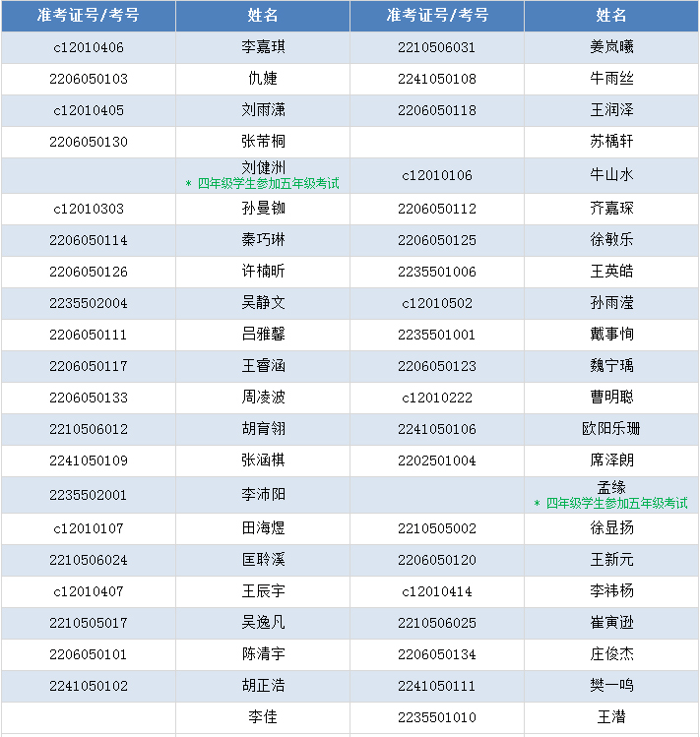Image resolution: width=700 pixels, height=737 pixels.
Task: Click exam number cell c12010406
Action: pyautogui.click(x=89, y=47)
